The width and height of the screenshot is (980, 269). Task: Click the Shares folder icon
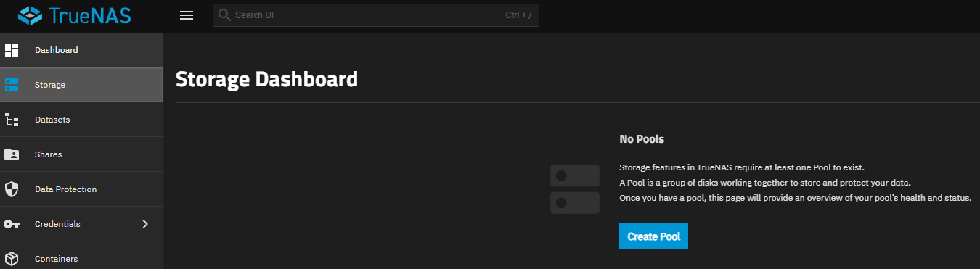pyautogui.click(x=12, y=154)
